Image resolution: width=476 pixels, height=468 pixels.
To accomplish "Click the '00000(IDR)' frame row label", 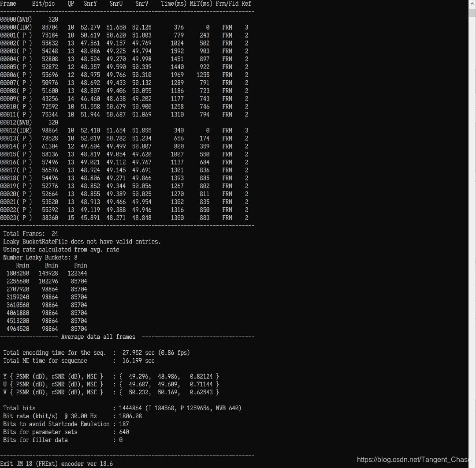I will pyautogui.click(x=16, y=27).
